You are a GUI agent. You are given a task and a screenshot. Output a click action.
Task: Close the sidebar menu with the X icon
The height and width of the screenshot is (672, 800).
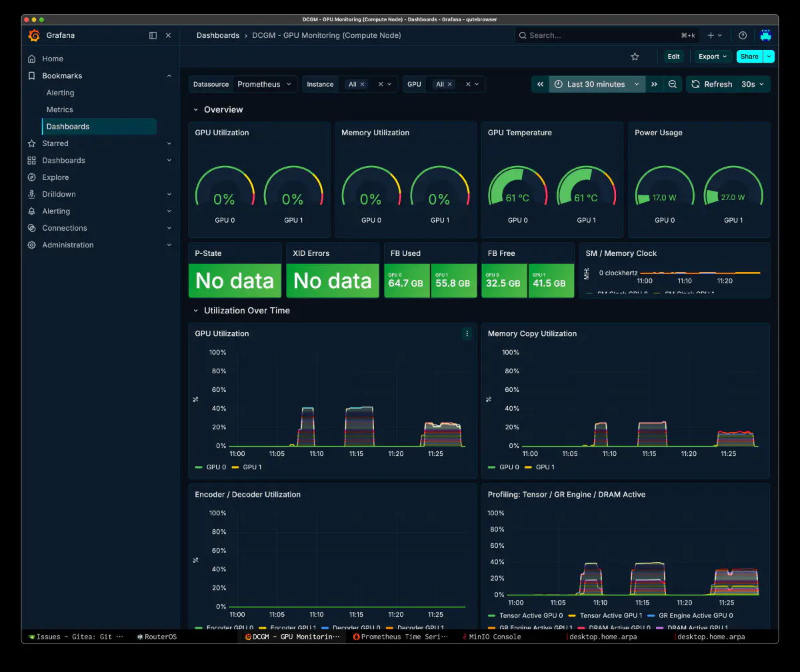(x=169, y=35)
